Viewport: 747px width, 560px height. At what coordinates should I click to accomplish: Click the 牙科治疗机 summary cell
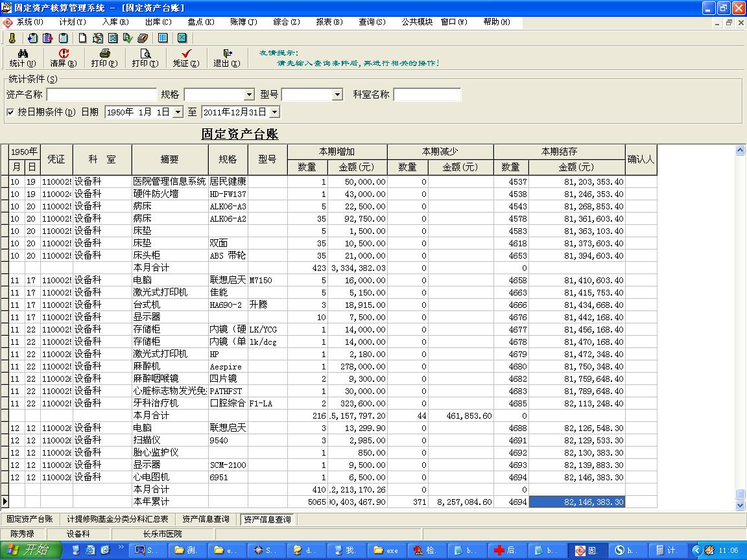tap(170, 403)
